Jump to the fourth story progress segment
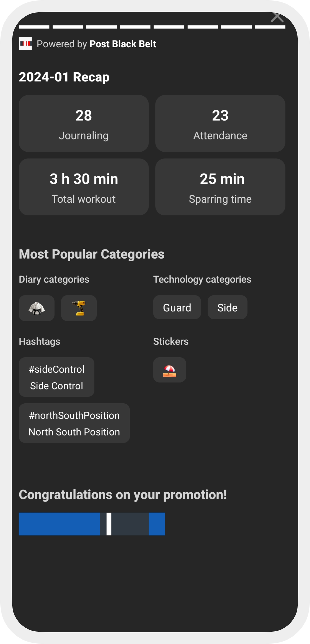Screen dimensions: 310x644 (135, 27)
